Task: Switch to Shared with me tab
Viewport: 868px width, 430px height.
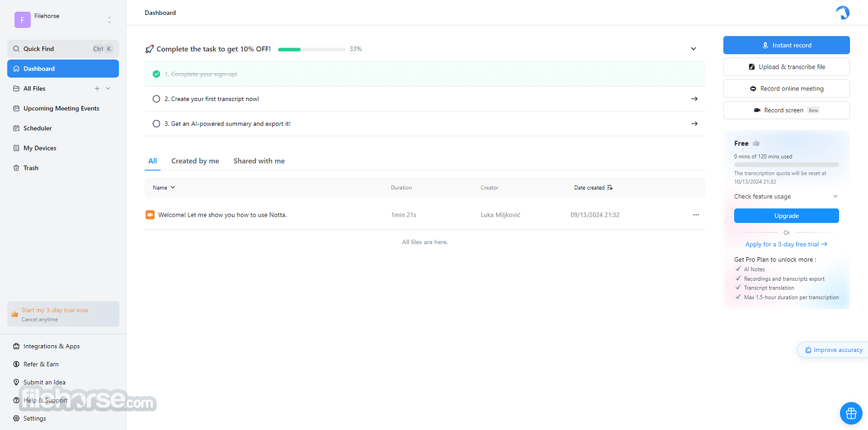Action: [x=259, y=161]
